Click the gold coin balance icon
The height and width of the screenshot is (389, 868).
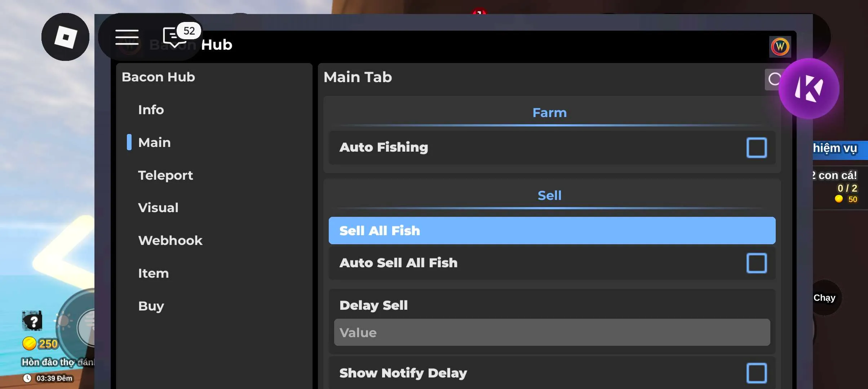click(x=29, y=344)
